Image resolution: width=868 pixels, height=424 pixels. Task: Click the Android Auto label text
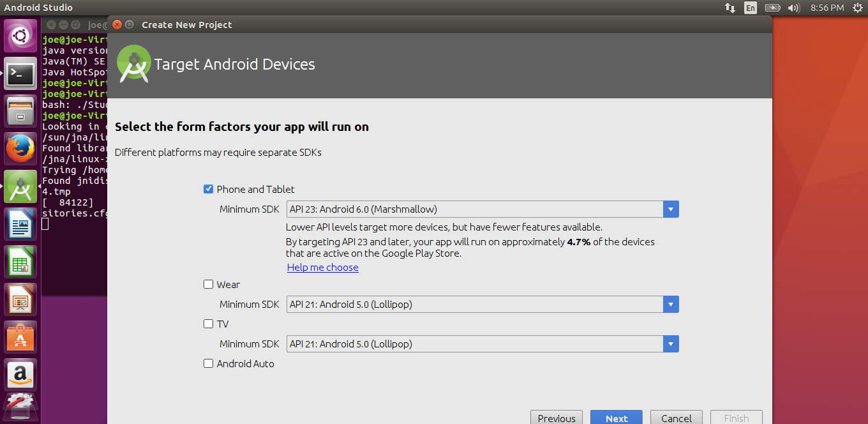(x=246, y=363)
